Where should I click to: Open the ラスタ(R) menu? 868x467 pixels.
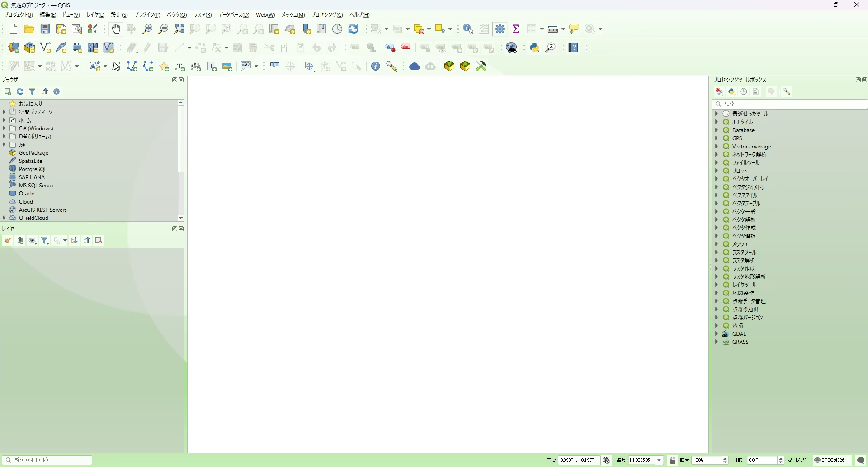point(203,15)
